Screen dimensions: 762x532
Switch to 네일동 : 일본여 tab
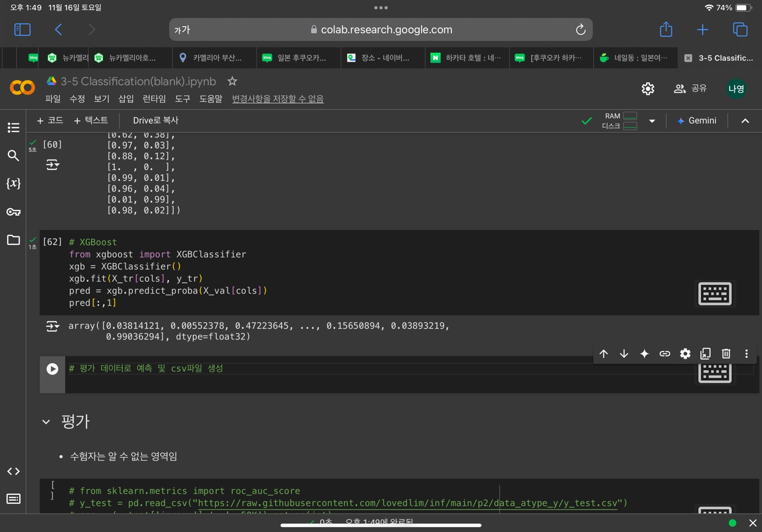tap(634, 58)
